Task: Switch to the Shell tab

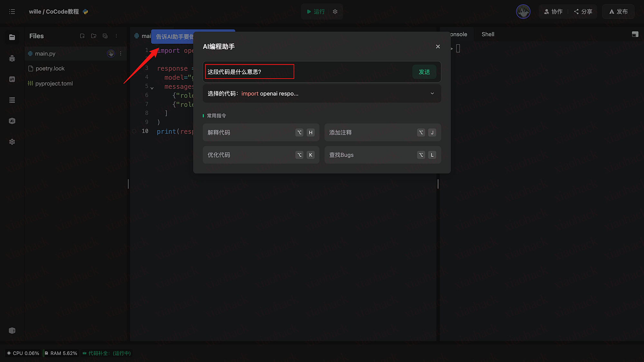Action: point(488,34)
